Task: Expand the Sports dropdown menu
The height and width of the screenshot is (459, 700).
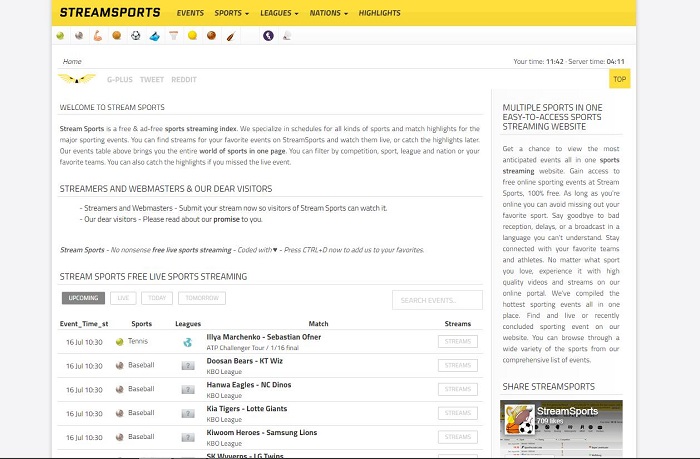Action: (x=232, y=13)
